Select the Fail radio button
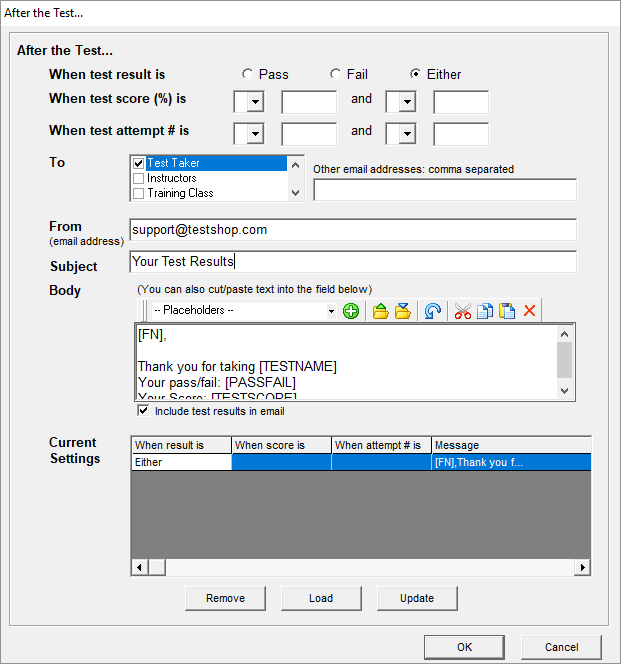This screenshot has height=664, width=621. point(335,74)
